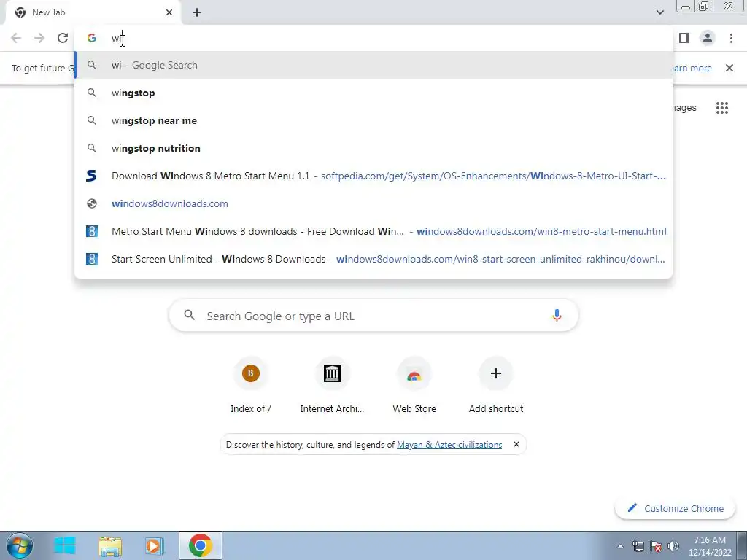Open the profile avatar menu
This screenshot has width=747, height=560.
pos(708,38)
